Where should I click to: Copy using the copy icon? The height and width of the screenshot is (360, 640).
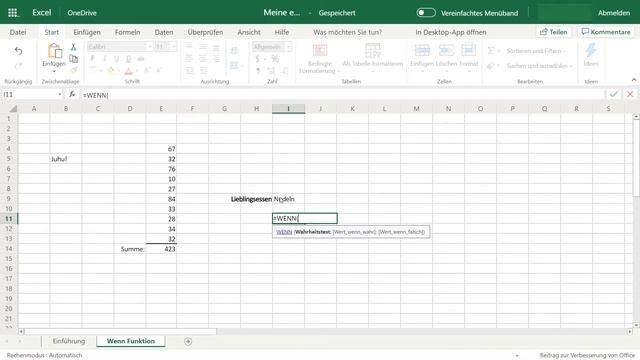coord(73,59)
